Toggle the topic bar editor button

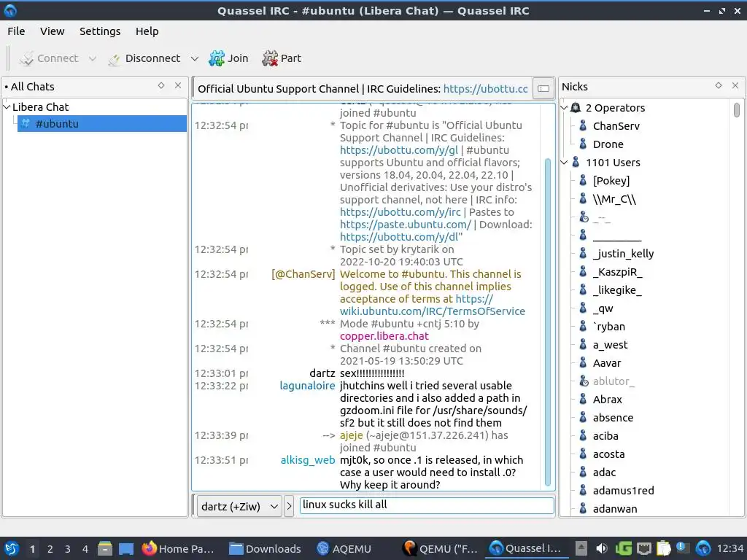click(x=543, y=88)
